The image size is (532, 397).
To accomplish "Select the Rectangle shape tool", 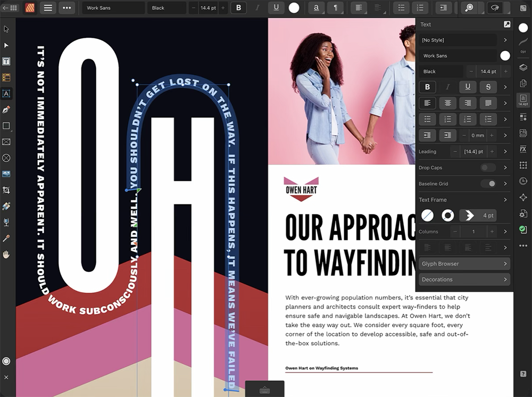I will click(x=6, y=126).
